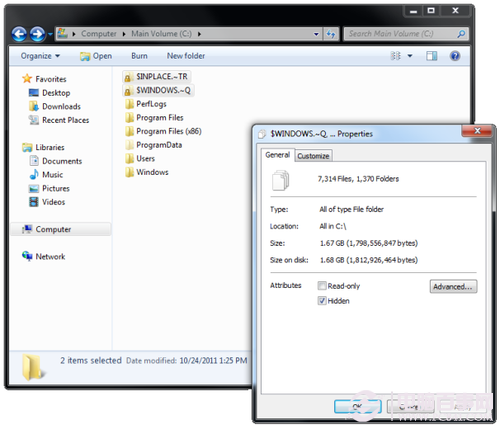Switch to the Customize tab
The width and height of the screenshot is (500, 429).
point(313,156)
